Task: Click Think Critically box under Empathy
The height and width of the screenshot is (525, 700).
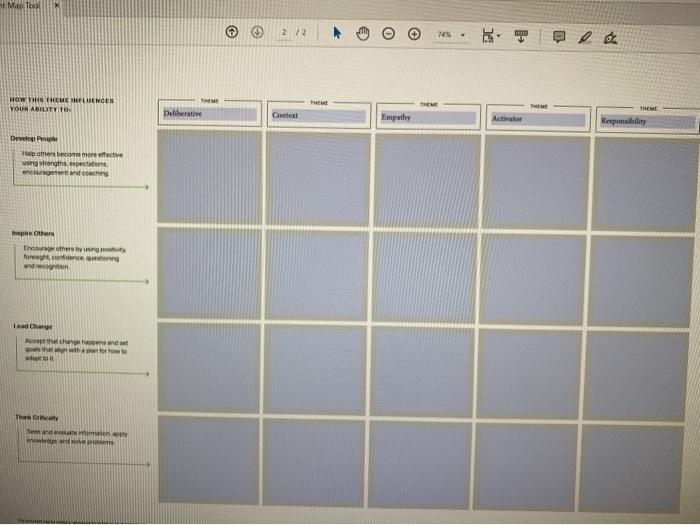Action: pos(420,464)
